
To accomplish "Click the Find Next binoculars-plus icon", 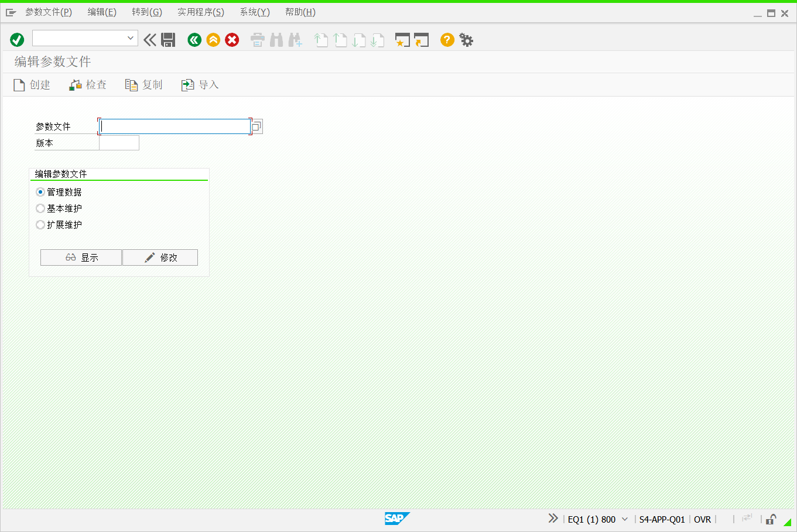I will pyautogui.click(x=295, y=40).
